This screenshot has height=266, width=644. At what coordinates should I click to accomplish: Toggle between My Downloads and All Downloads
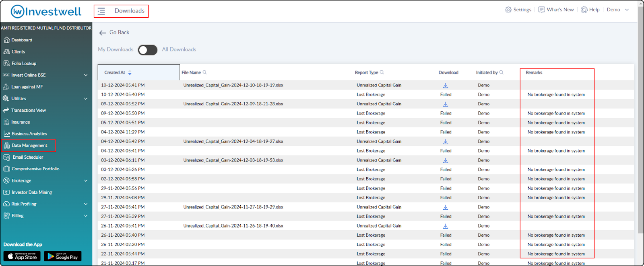[x=147, y=50]
